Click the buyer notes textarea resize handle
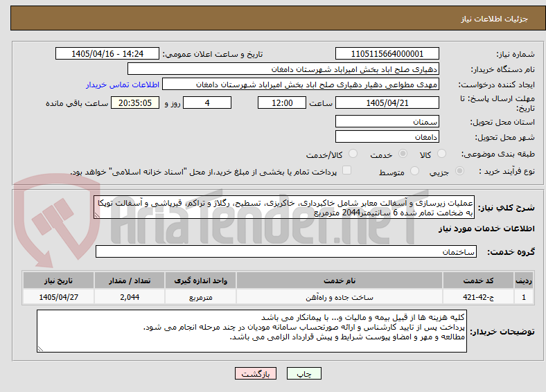Viewport: 546px width, 392px height. click(x=40, y=348)
